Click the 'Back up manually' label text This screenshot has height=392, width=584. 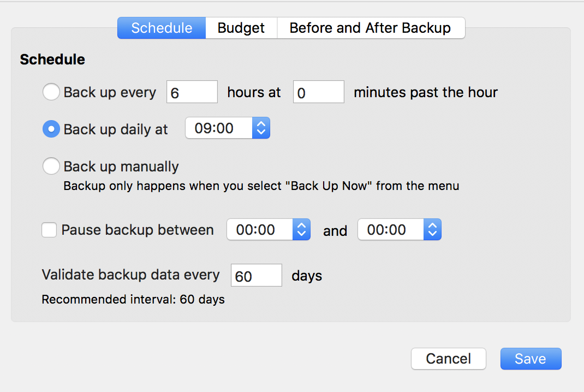click(121, 166)
